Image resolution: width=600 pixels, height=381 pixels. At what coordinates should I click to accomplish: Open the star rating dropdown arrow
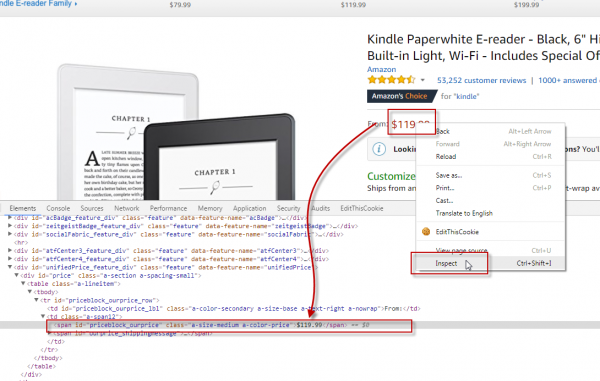[x=422, y=80]
